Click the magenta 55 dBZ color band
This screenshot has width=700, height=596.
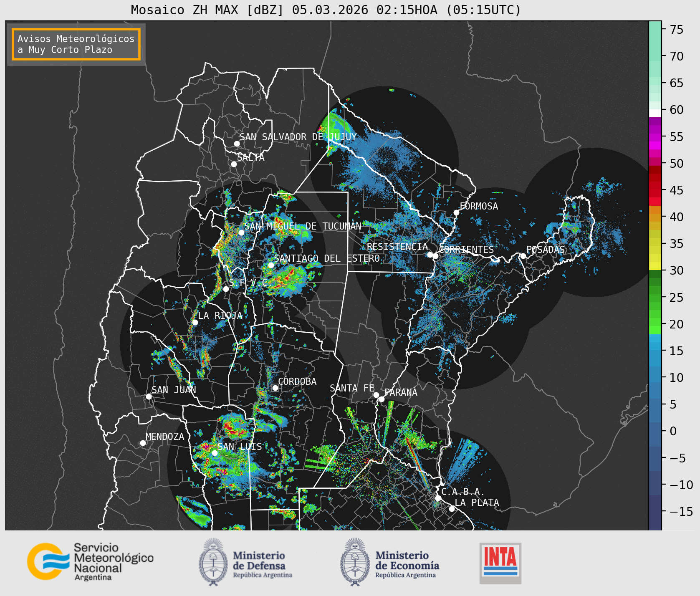(x=655, y=137)
